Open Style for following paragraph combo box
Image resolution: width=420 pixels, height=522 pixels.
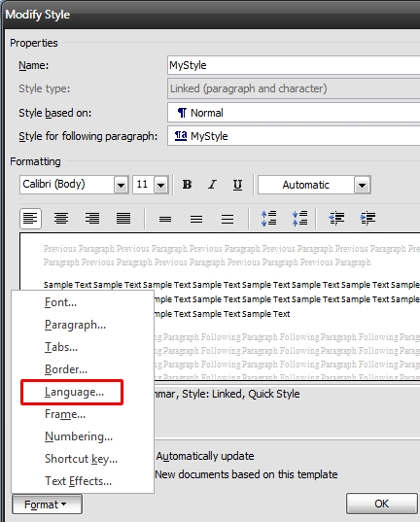[x=294, y=136]
